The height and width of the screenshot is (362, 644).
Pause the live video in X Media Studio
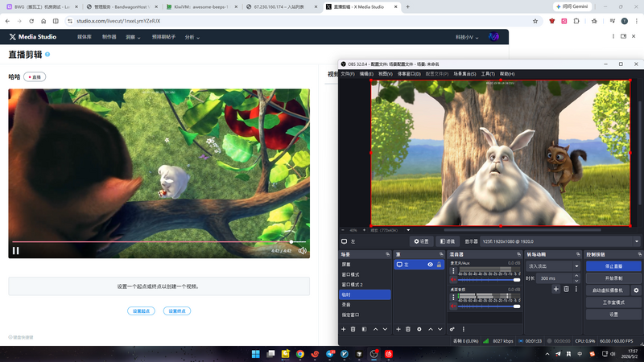click(15, 251)
